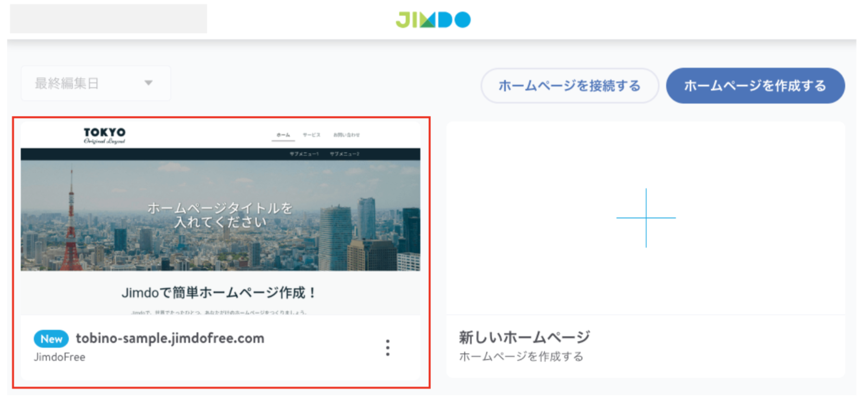Click the redacted account area at top left
The width and height of the screenshot is (868, 407).
(x=108, y=19)
